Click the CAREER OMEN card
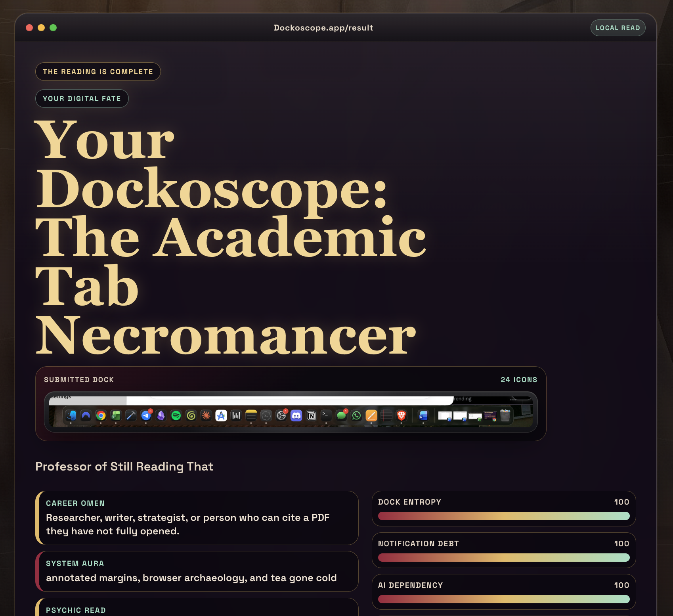 197,518
